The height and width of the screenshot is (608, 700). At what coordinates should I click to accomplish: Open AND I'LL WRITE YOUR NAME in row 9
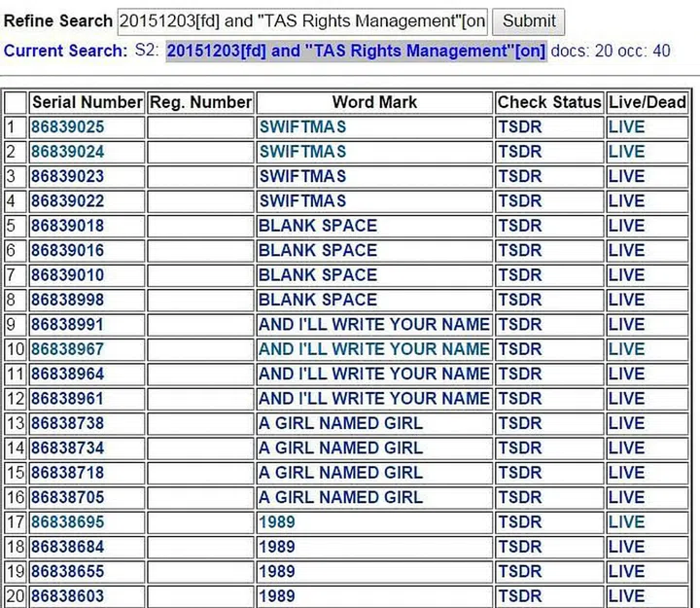(374, 324)
